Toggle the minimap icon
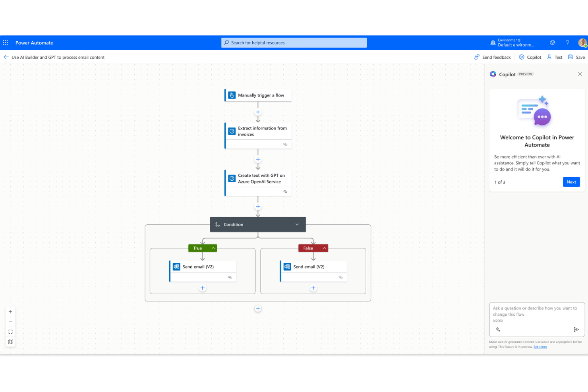 [10, 342]
